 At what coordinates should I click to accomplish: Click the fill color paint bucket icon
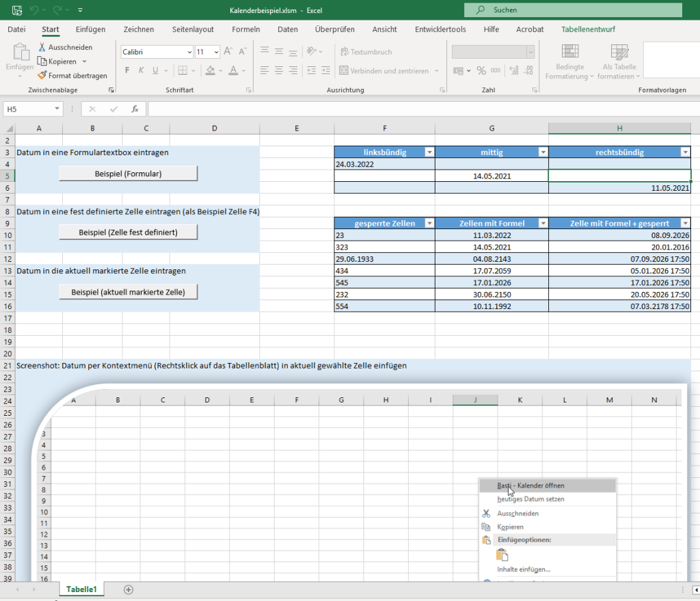tap(211, 70)
